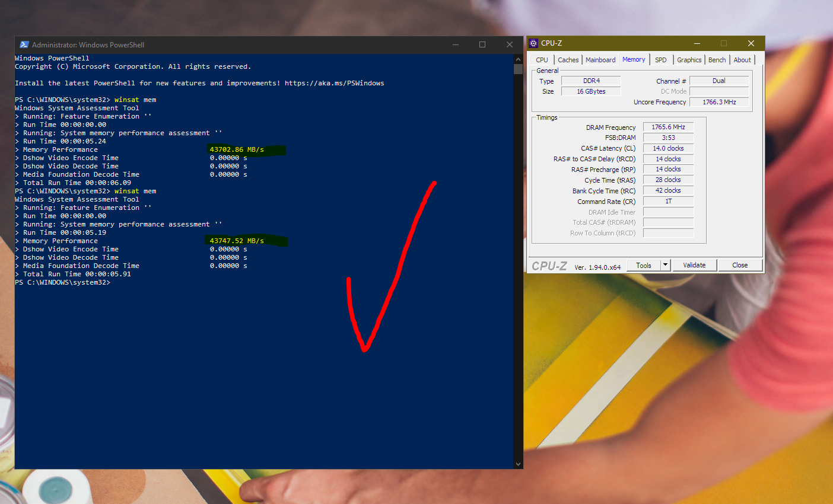Image resolution: width=833 pixels, height=504 pixels.
Task: Click the CAS# Latency value 14.0 clocks
Action: click(668, 148)
